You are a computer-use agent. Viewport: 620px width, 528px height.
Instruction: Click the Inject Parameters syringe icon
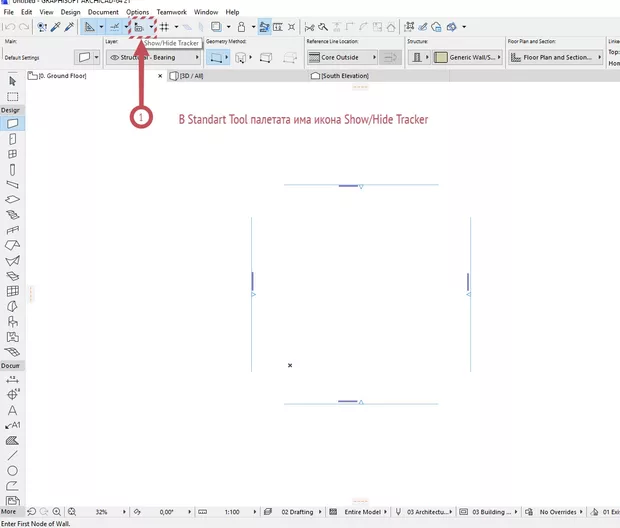[69, 27]
